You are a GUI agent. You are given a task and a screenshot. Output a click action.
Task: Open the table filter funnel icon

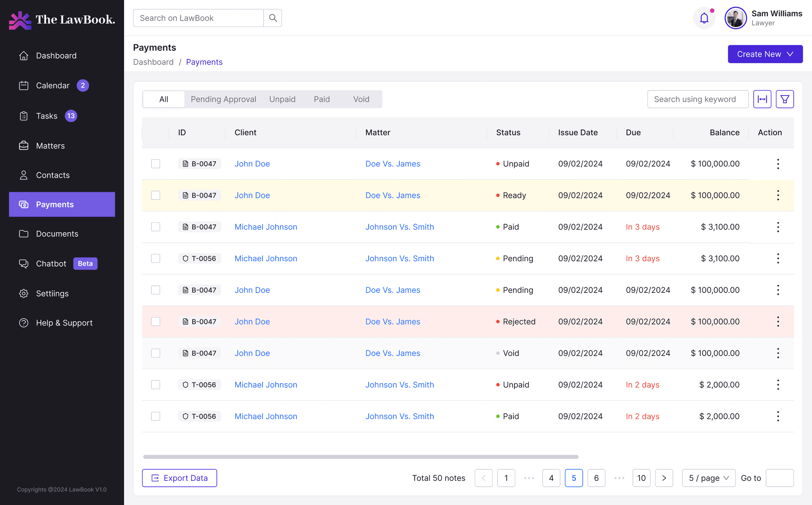(x=785, y=99)
